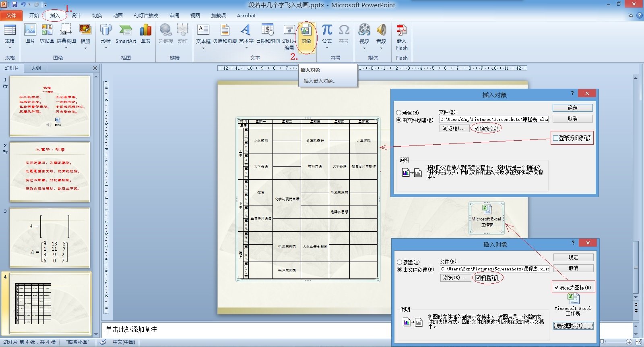Insert a picture with 图片

click(x=30, y=34)
